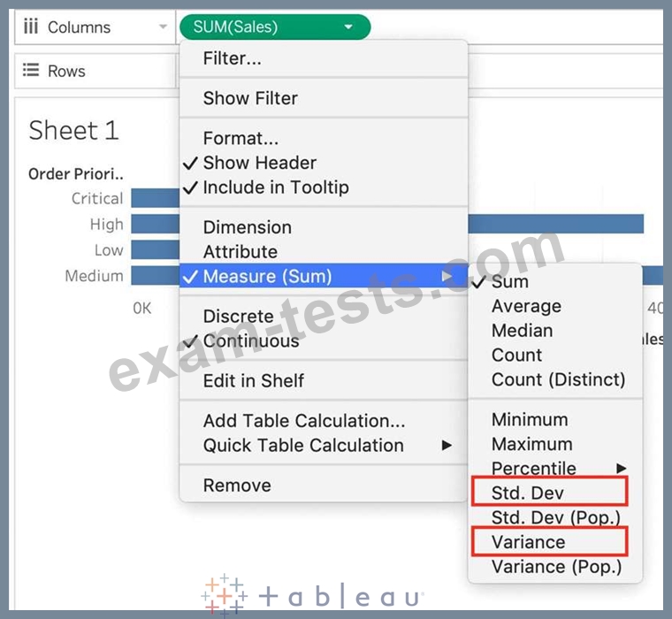Image resolution: width=672 pixels, height=619 pixels.
Task: Open the SUM(Sales) pill dropdown arrow
Action: [x=348, y=27]
